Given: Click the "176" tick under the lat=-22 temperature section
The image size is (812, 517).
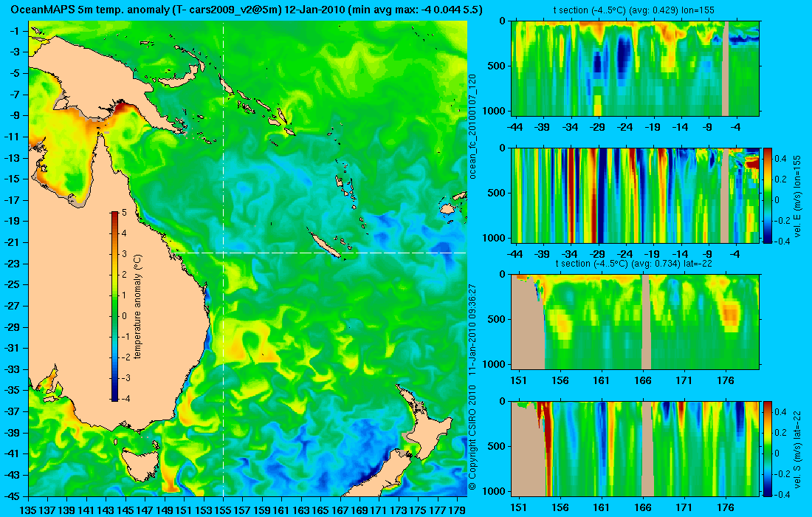Looking at the screenshot, I should [726, 381].
